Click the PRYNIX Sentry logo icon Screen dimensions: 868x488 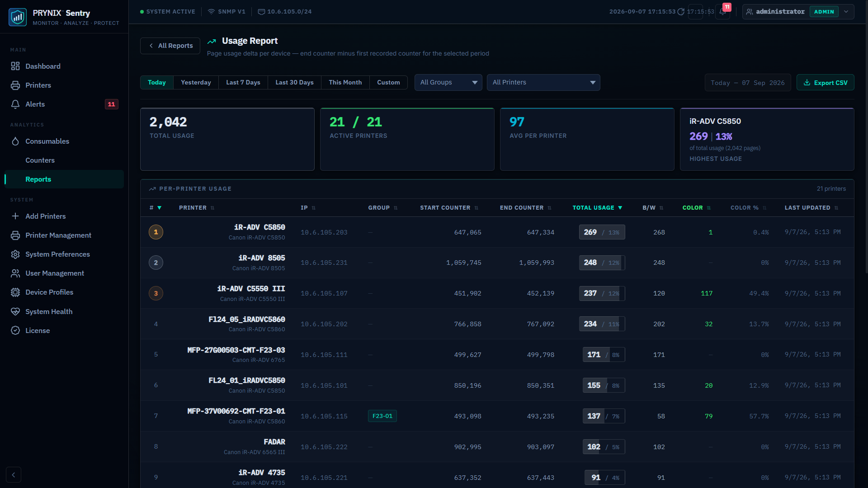tap(18, 17)
